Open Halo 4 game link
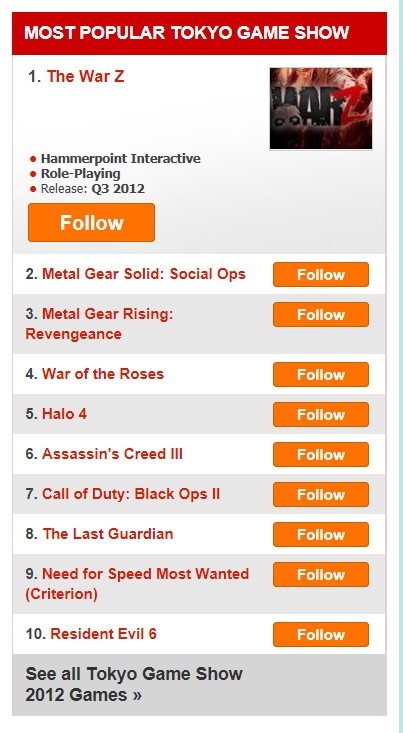Viewport: 403px width, 733px height. 65,414
